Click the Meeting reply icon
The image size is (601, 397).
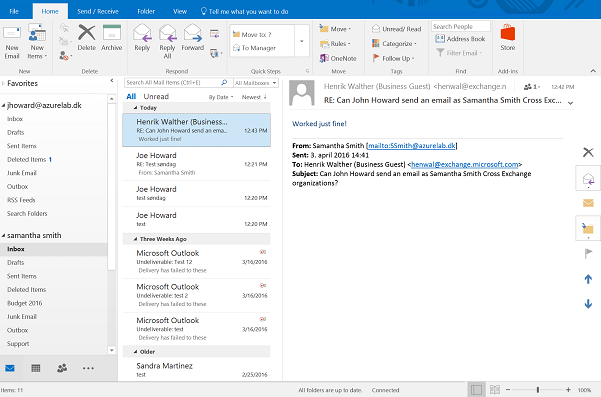click(x=215, y=34)
